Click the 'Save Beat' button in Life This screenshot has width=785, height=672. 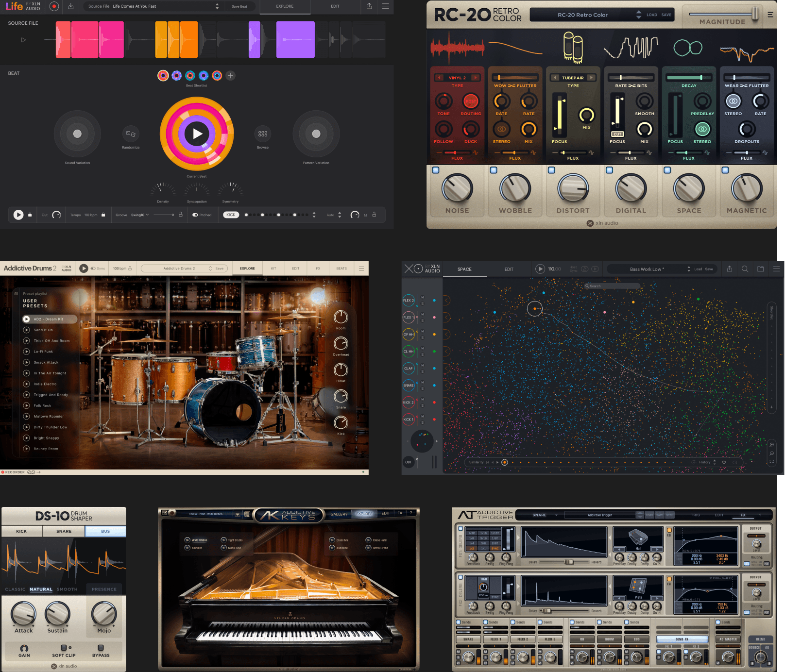click(x=239, y=6)
